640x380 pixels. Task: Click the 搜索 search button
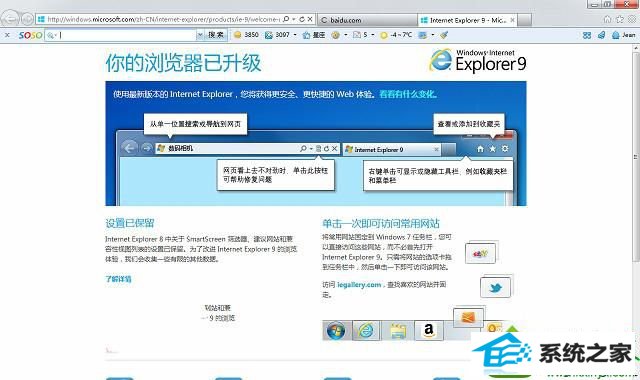coord(216,35)
